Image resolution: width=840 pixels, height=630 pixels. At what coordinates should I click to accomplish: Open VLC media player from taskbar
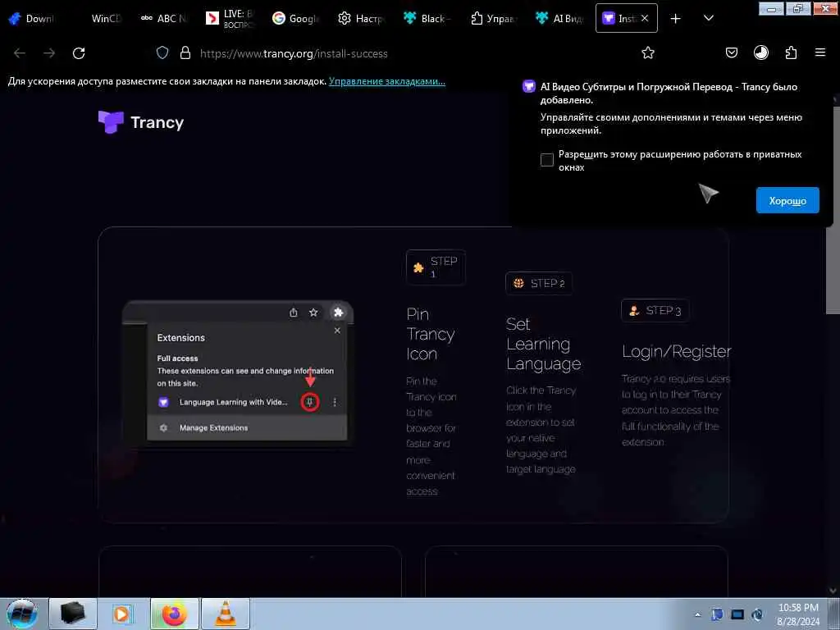click(x=226, y=614)
